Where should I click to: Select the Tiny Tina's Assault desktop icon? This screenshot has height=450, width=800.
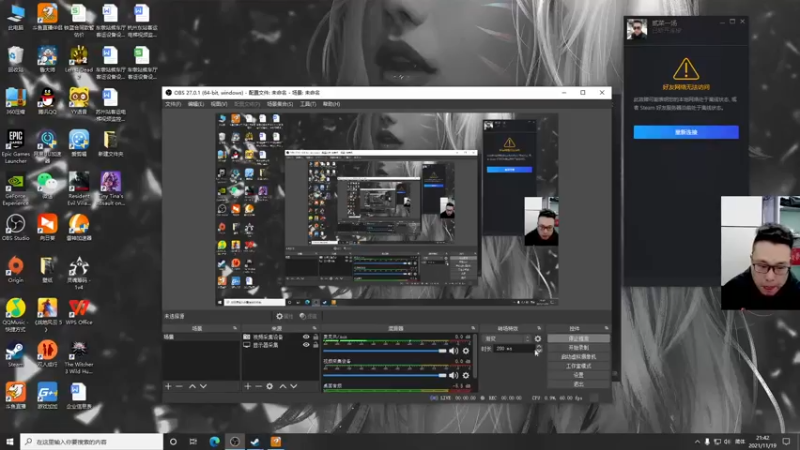click(110, 189)
